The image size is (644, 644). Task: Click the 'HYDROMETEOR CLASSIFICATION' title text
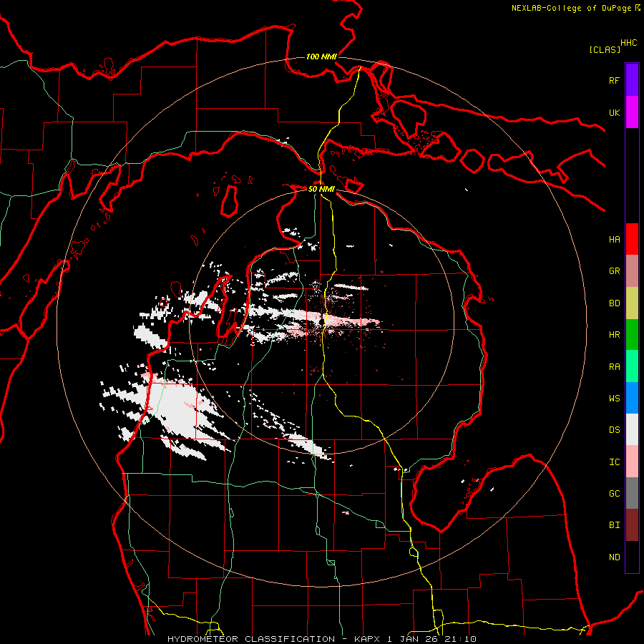(x=251, y=639)
